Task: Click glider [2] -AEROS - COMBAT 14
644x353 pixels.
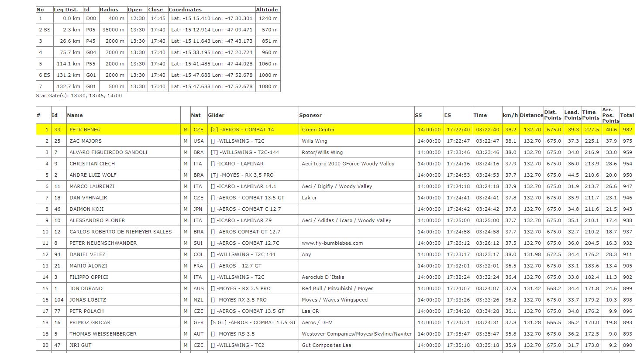Action: pos(242,130)
